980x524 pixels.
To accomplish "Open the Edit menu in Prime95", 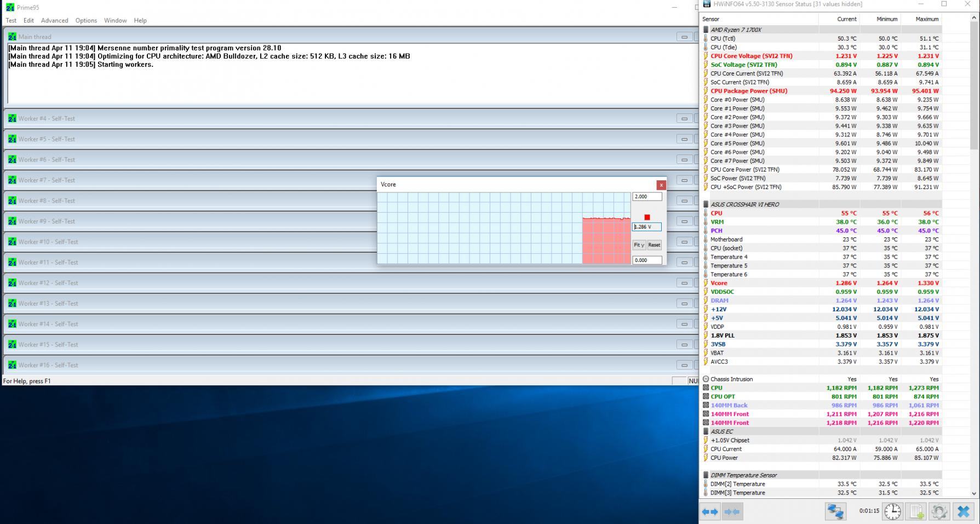I will (28, 20).
